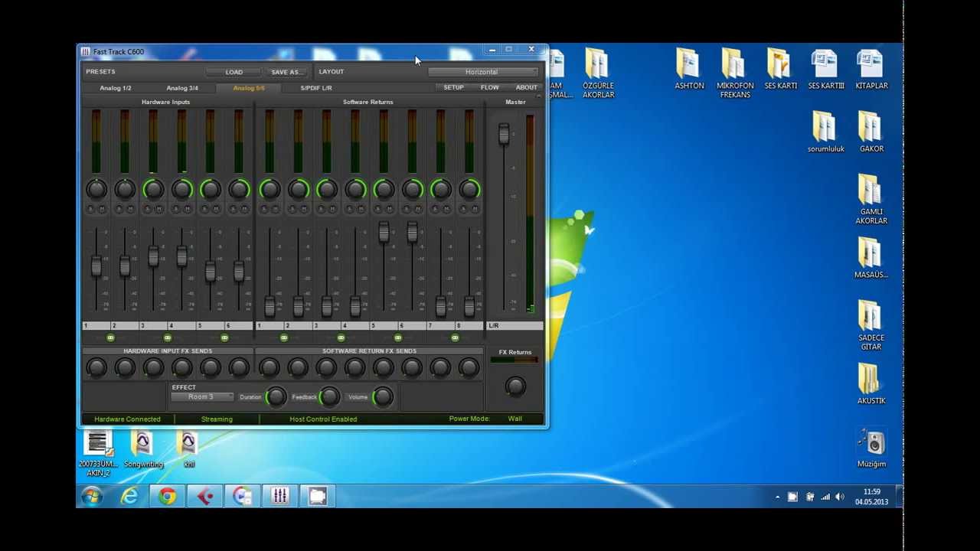Switch to the S/PDIF L/R tab

pos(316,88)
